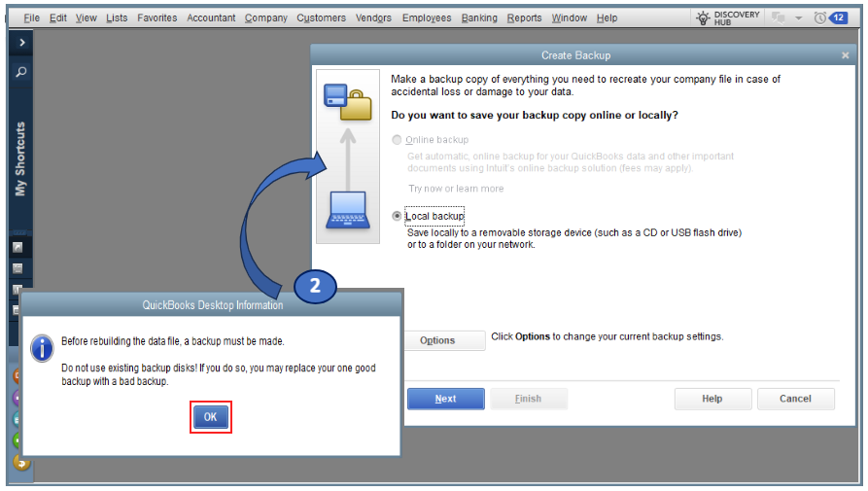Open the Accountant menu
868x491 pixels.
coord(211,18)
